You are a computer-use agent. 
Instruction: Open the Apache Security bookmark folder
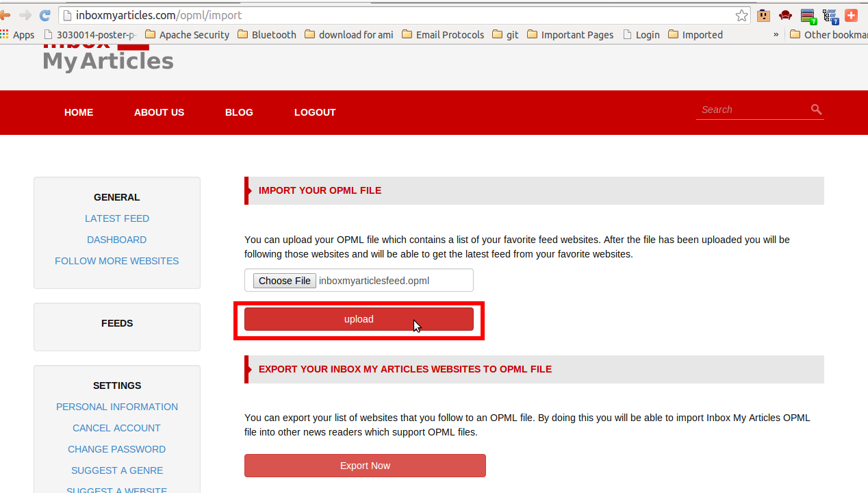pos(188,34)
